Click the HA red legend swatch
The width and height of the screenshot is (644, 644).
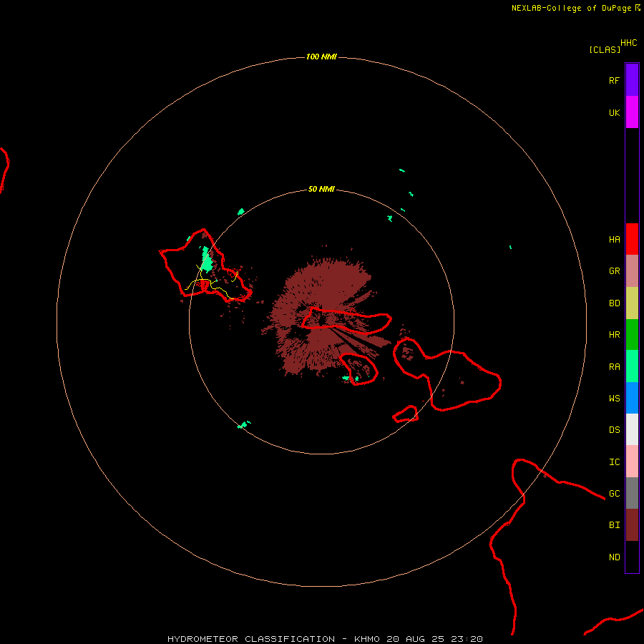coord(632,239)
